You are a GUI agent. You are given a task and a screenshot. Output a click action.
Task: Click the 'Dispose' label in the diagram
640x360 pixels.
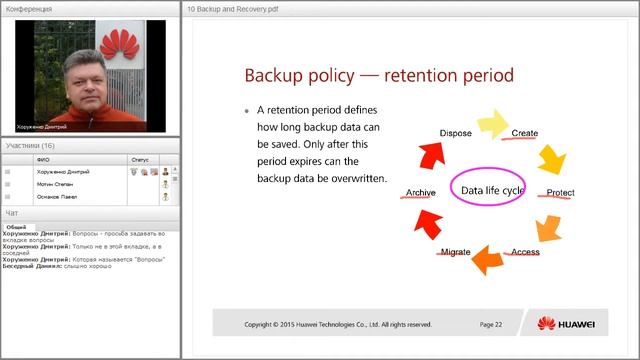click(x=456, y=133)
